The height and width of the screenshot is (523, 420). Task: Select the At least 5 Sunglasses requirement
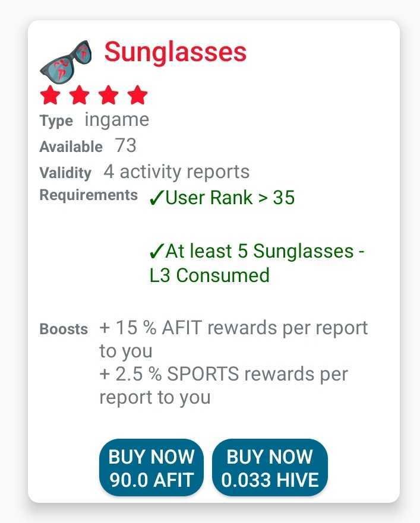[x=257, y=263]
